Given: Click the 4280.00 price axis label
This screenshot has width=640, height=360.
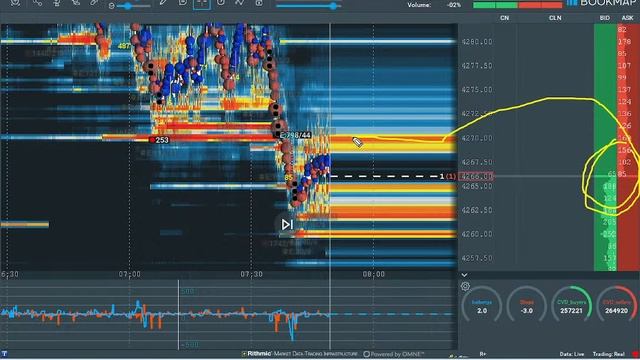Looking at the screenshot, I should point(477,42).
